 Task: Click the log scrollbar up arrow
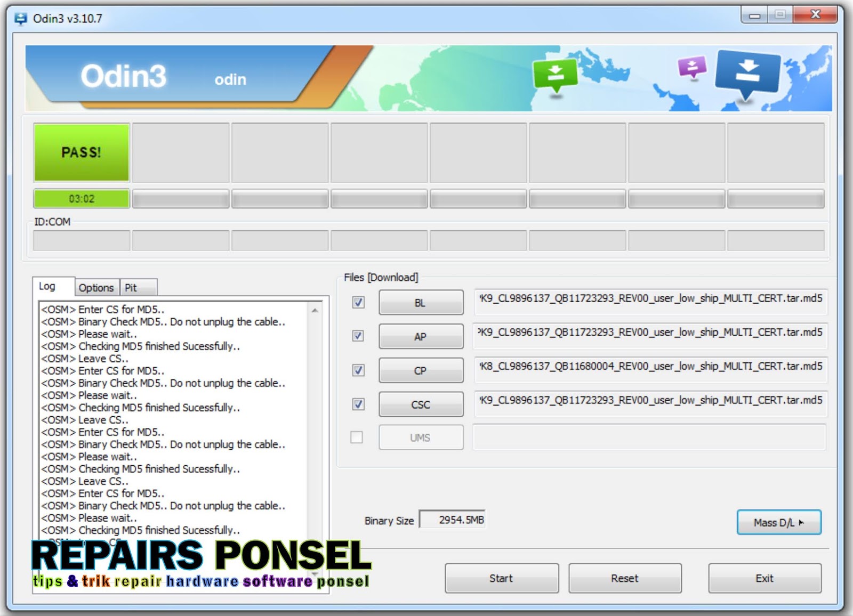315,310
